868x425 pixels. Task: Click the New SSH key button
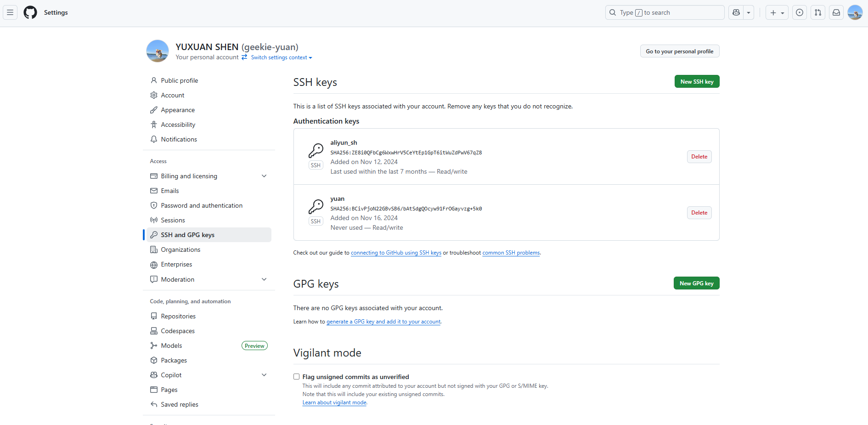pyautogui.click(x=697, y=81)
